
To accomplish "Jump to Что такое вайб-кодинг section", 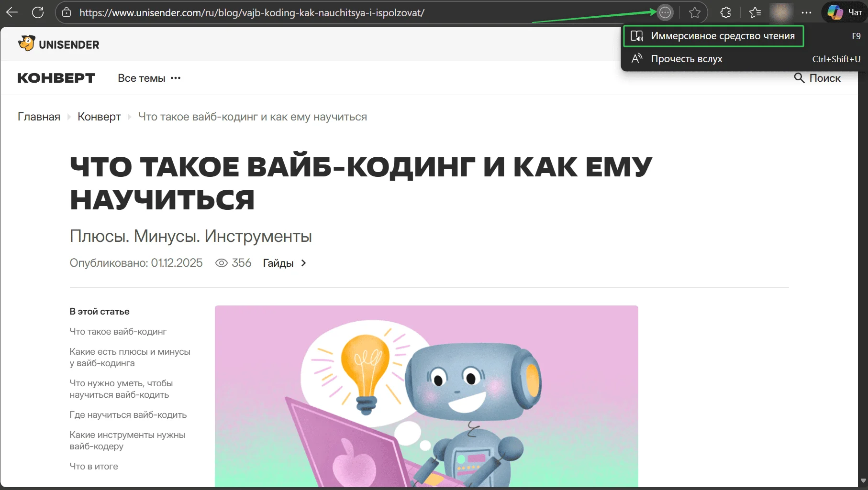I will tap(118, 331).
